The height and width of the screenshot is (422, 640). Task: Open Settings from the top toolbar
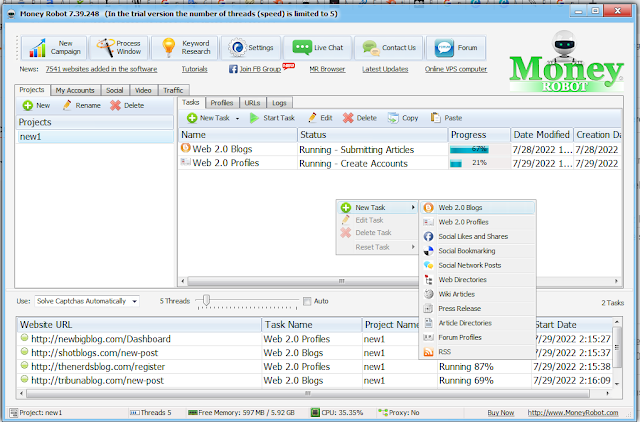click(x=250, y=48)
